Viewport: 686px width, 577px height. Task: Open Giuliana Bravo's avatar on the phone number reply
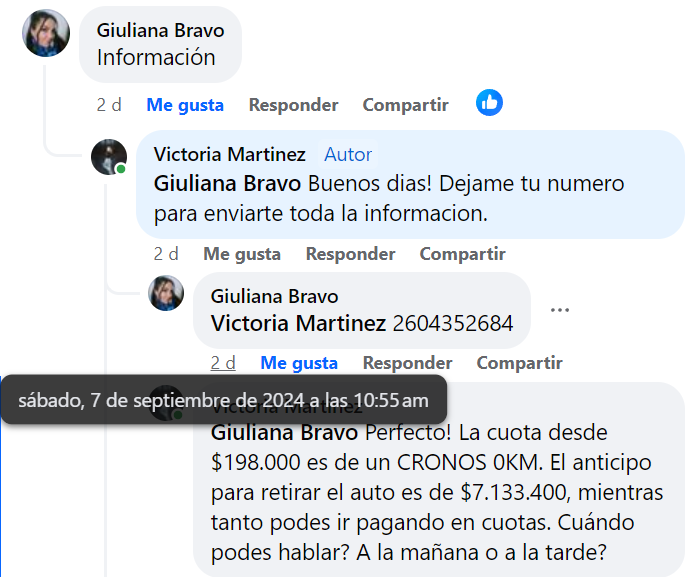pyautogui.click(x=166, y=293)
